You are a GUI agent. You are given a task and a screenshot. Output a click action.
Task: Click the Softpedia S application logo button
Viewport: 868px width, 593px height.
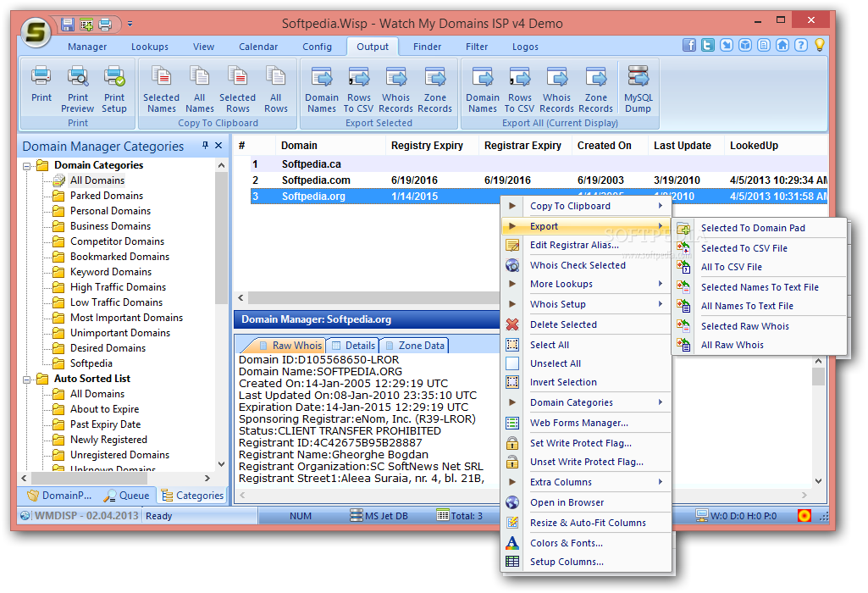tap(36, 32)
